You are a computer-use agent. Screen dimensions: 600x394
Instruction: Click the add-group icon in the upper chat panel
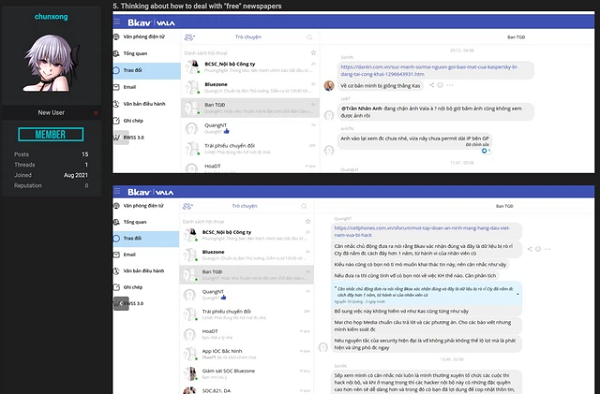(x=189, y=37)
